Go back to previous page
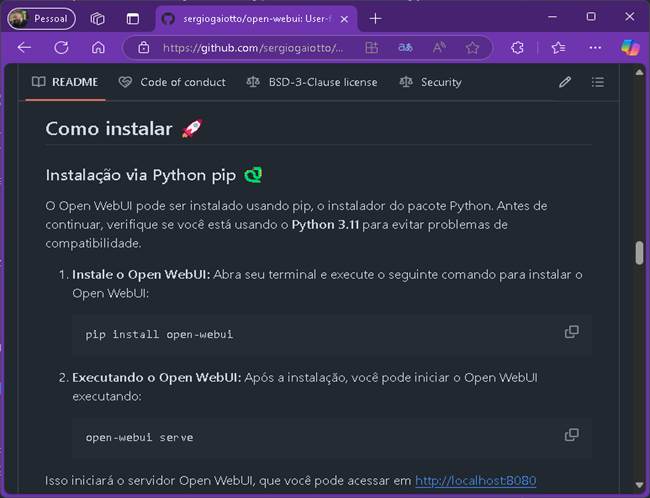This screenshot has height=498, width=650. 24,48
